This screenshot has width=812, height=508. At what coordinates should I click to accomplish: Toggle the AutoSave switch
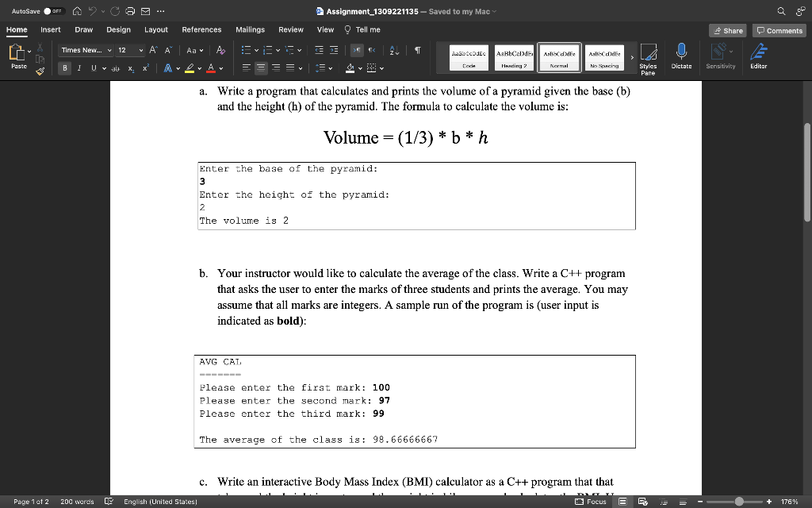point(53,11)
